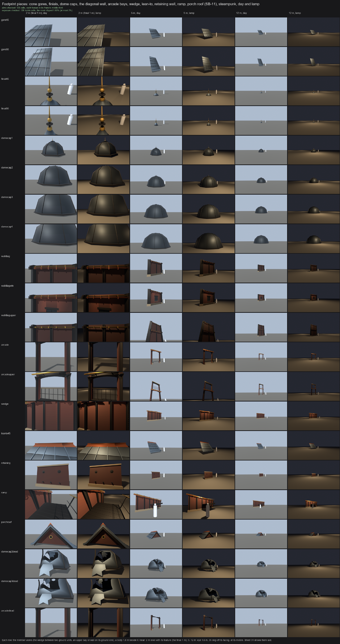Image resolution: width=340 pixels, height=644 pixels.
Task: Select the gore60 5 m lamp render
Action: [208, 61]
